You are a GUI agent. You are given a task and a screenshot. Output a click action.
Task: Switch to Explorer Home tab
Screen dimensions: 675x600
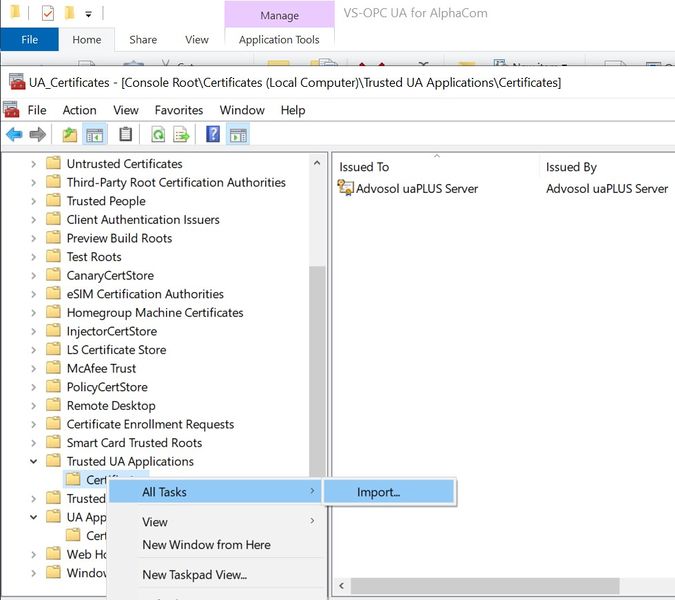(87, 40)
